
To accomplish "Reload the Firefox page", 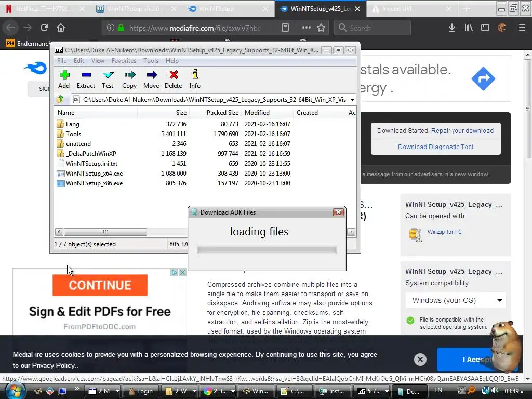I will (x=44, y=28).
